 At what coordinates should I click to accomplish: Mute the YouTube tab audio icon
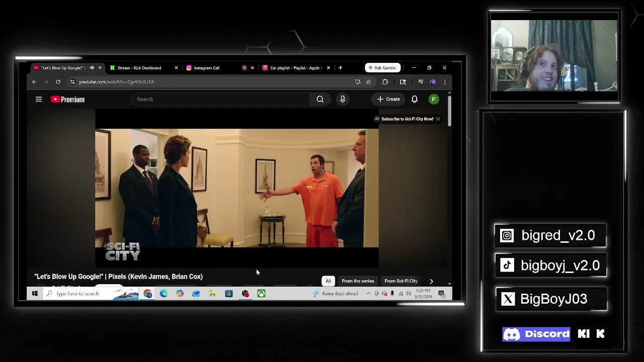[92, 68]
